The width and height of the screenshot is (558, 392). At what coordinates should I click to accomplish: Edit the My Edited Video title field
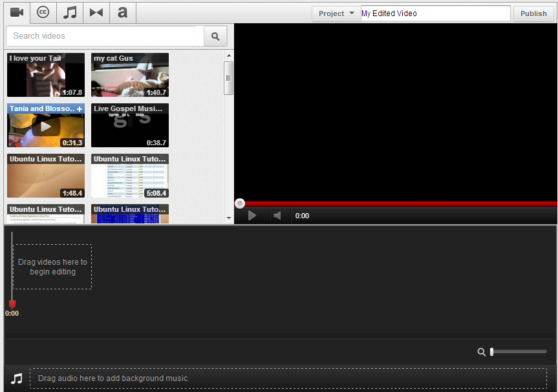[436, 14]
